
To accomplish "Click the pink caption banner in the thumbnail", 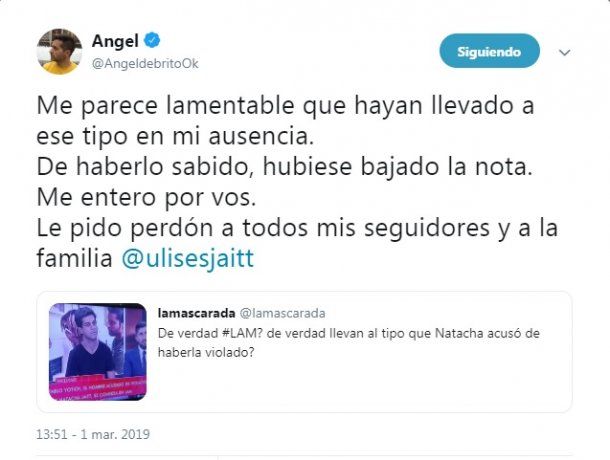I will (98, 387).
